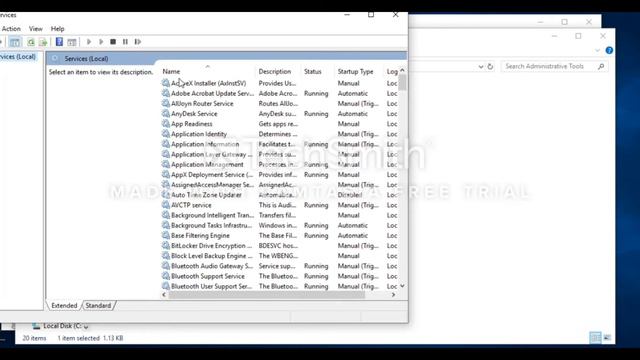Viewport: 640px width, 360px height.
Task: Click the gear icon beside Base Filtering Engine
Action: tap(166, 236)
